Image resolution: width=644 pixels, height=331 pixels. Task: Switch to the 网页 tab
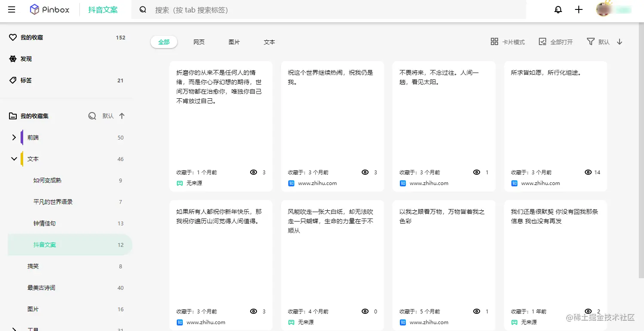[199, 42]
